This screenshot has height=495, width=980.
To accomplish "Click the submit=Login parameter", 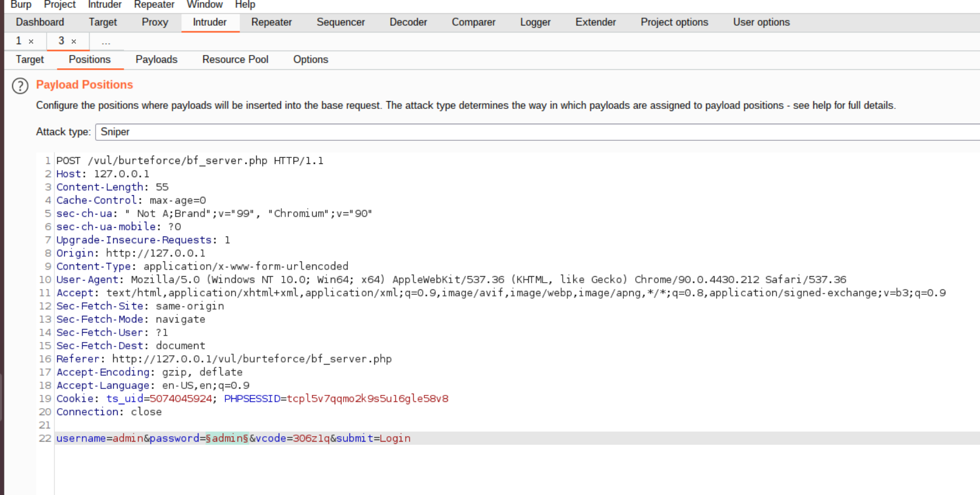I will 373,438.
